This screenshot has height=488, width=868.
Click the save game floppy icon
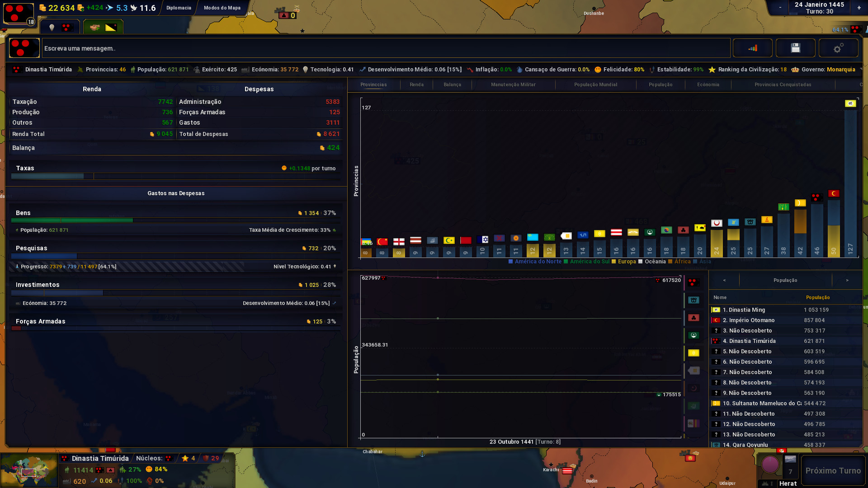coord(795,48)
